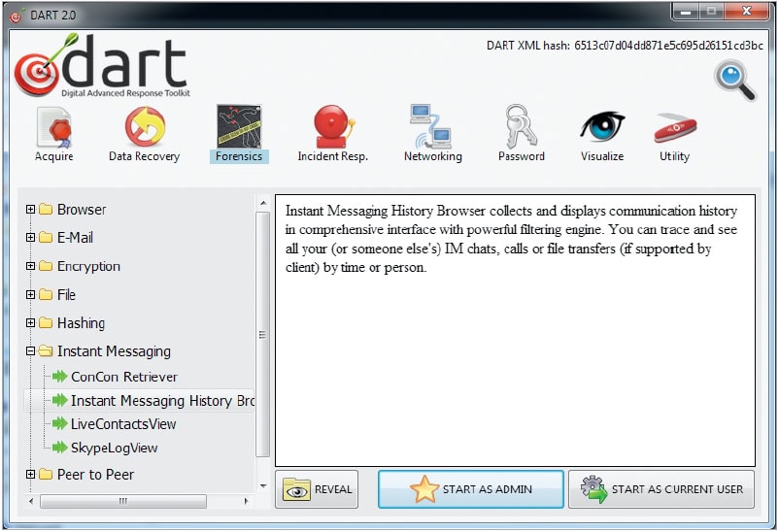The width and height of the screenshot is (779, 532).
Task: Expand the Peer to Peer tree node
Action: click(x=30, y=475)
